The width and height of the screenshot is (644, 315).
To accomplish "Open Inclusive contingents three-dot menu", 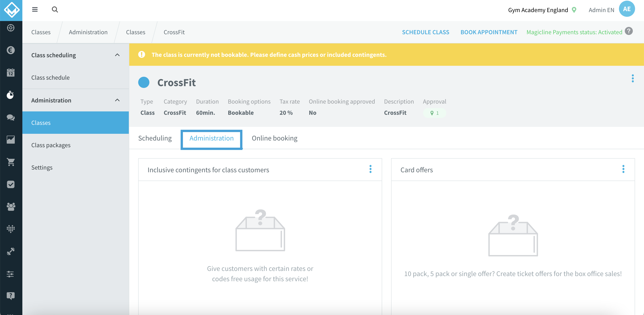I will coord(370,169).
